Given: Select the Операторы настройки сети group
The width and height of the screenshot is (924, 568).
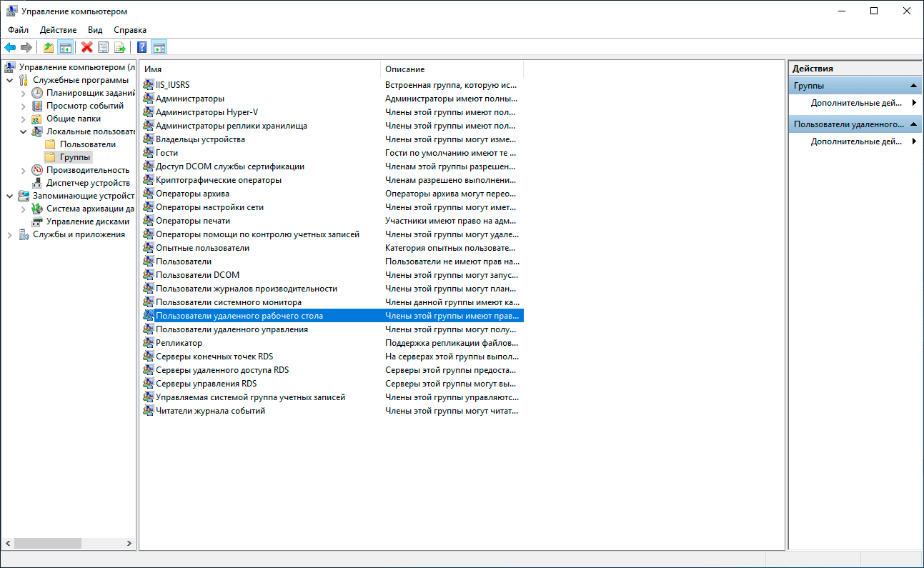Looking at the screenshot, I should tap(332, 207).
